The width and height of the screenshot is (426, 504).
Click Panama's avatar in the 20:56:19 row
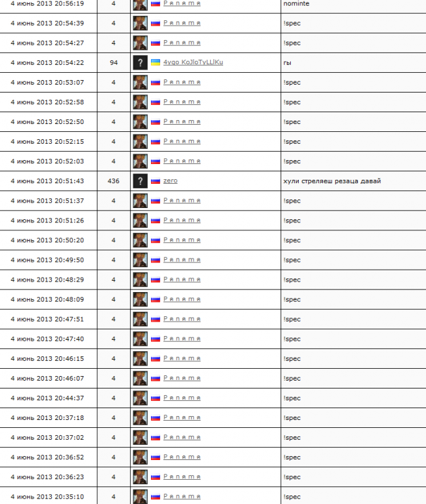(140, 4)
